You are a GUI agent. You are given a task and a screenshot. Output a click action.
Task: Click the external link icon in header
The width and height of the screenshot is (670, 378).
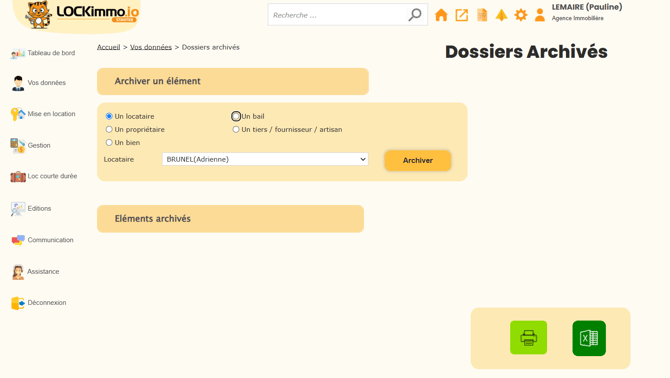461,15
